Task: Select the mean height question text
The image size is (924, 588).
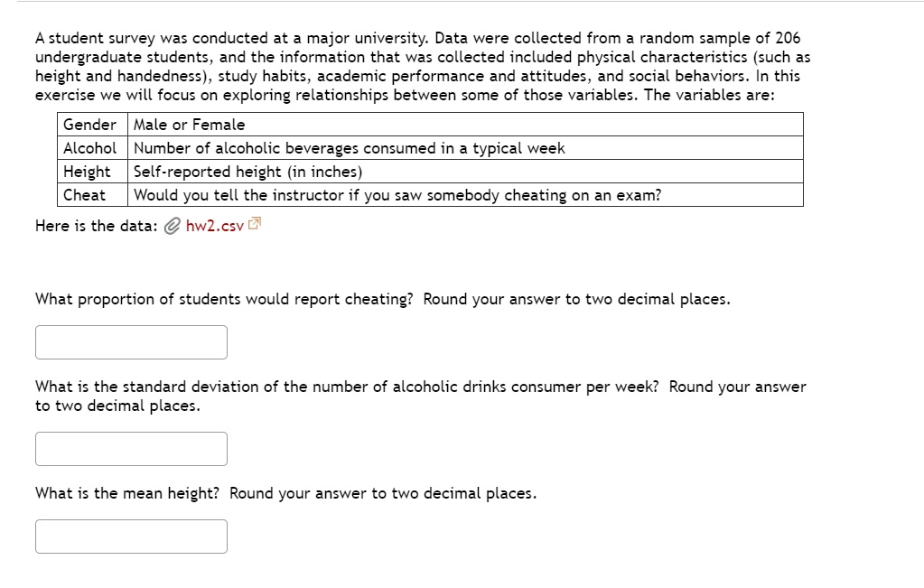Action: click(x=285, y=493)
